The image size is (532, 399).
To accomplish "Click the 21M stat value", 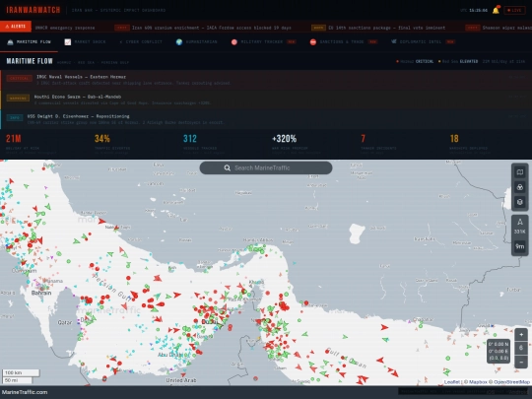I will point(14,139).
